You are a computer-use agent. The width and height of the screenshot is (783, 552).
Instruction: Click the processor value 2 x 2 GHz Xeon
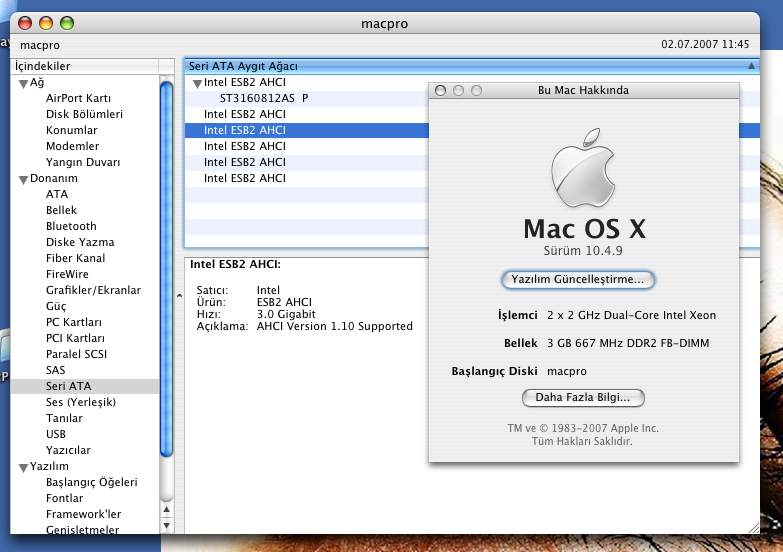click(631, 315)
